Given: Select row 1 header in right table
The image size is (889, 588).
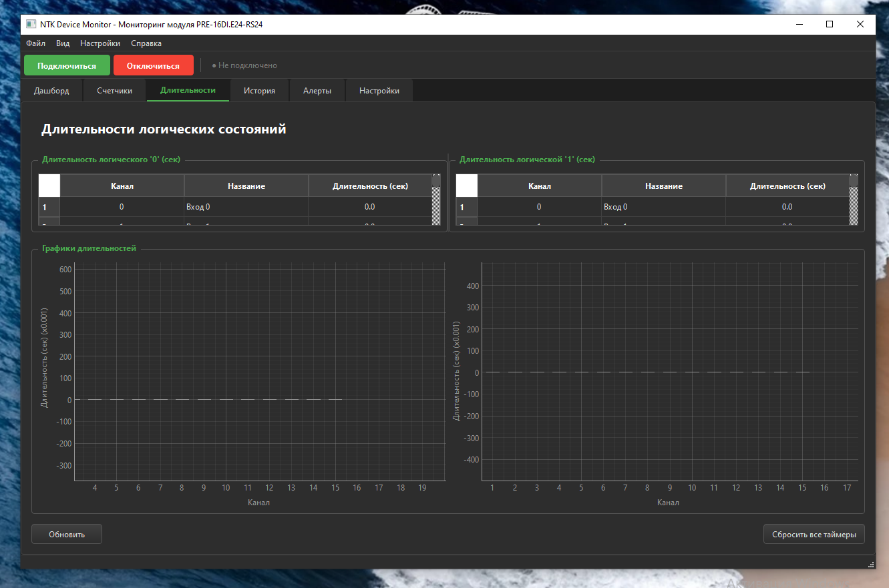Looking at the screenshot, I should click(466, 207).
